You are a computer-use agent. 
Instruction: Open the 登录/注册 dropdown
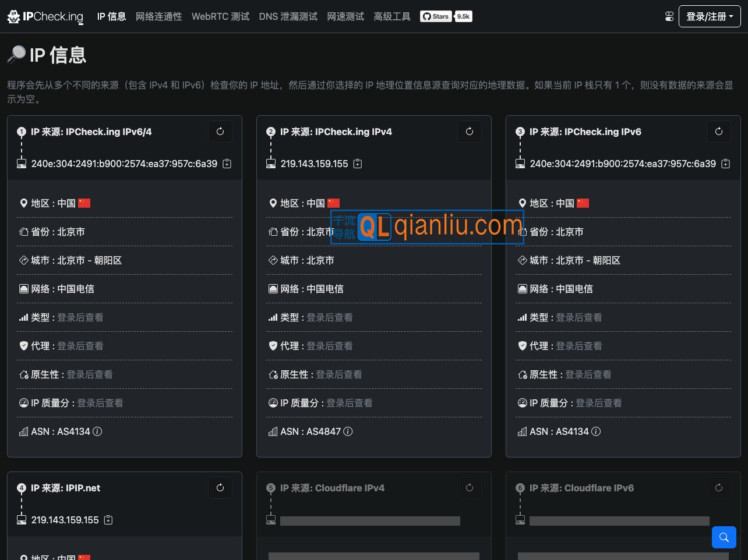click(x=709, y=16)
